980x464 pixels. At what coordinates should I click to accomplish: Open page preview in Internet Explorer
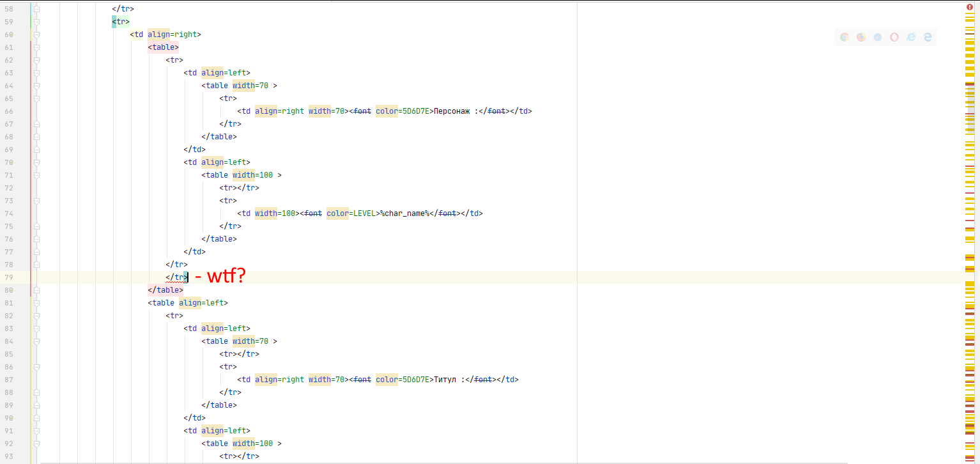pyautogui.click(x=911, y=37)
